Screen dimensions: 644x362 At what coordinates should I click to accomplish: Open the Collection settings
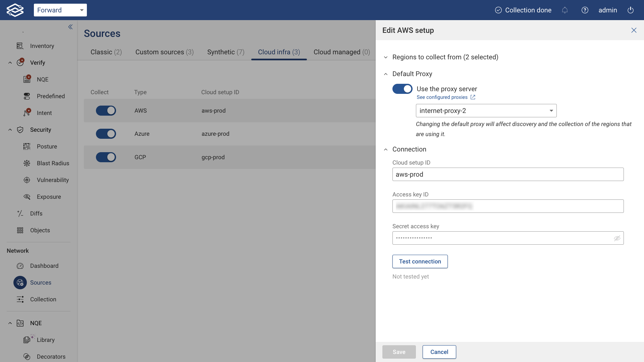click(43, 299)
